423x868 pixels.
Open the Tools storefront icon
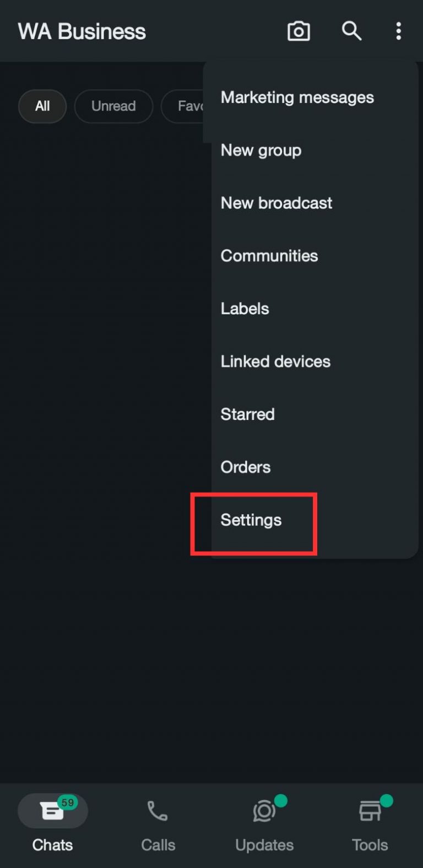pos(370,811)
